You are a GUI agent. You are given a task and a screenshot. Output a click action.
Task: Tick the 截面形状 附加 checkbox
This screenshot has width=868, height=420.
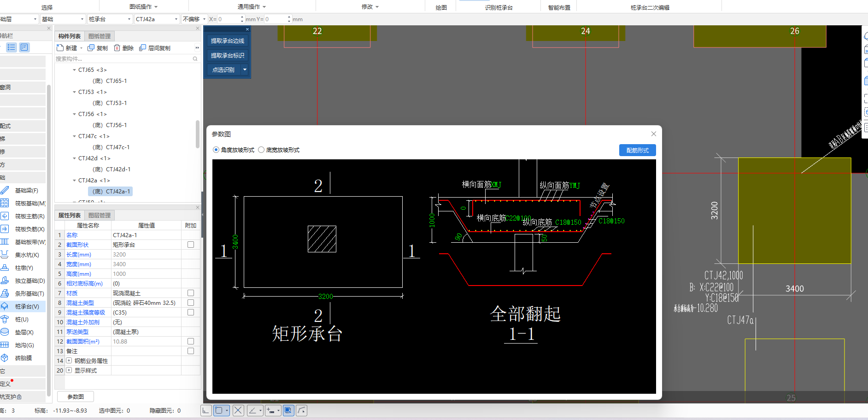click(x=191, y=245)
